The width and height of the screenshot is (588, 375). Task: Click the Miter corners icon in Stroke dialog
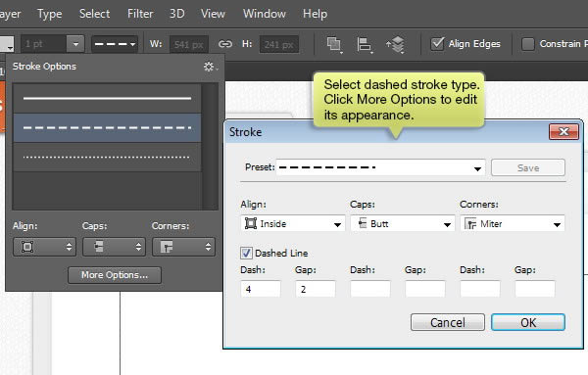(470, 223)
